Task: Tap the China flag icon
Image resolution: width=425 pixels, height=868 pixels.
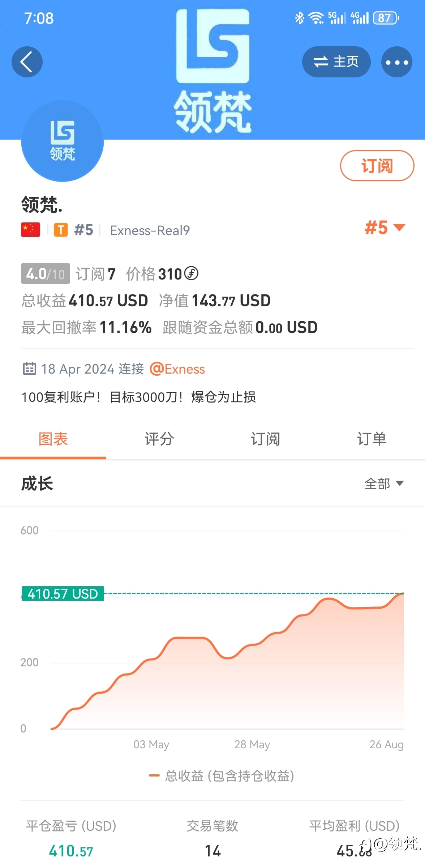Action: [30, 230]
